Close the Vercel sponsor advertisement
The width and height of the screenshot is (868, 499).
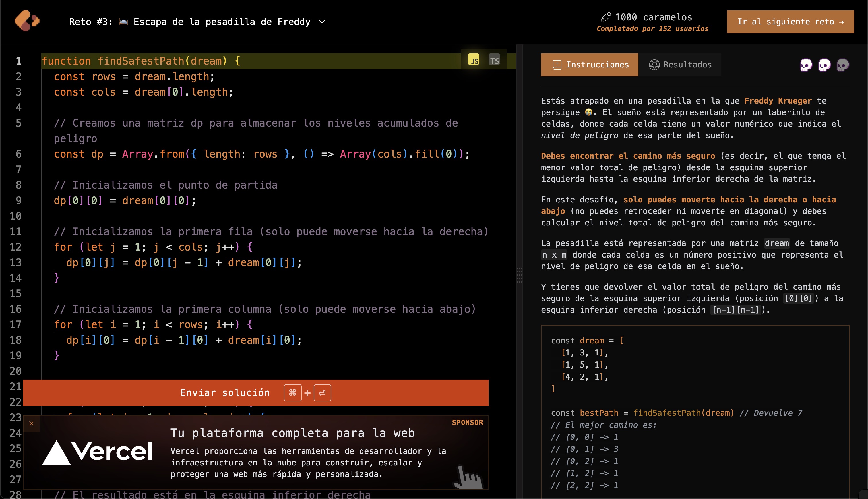pyautogui.click(x=31, y=423)
